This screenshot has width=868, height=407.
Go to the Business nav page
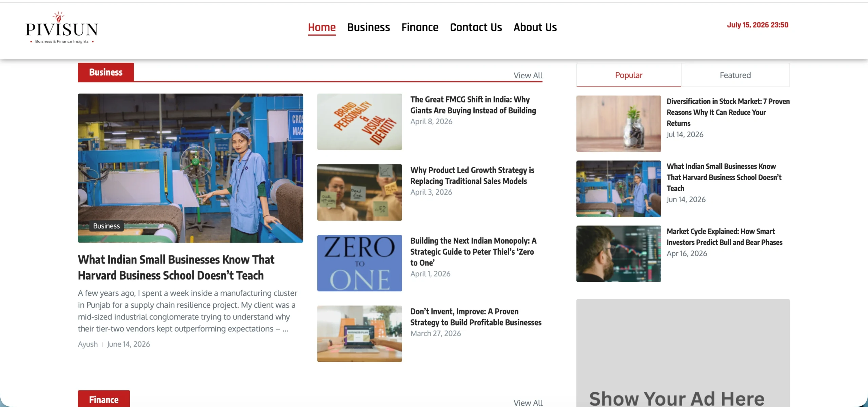pos(369,27)
